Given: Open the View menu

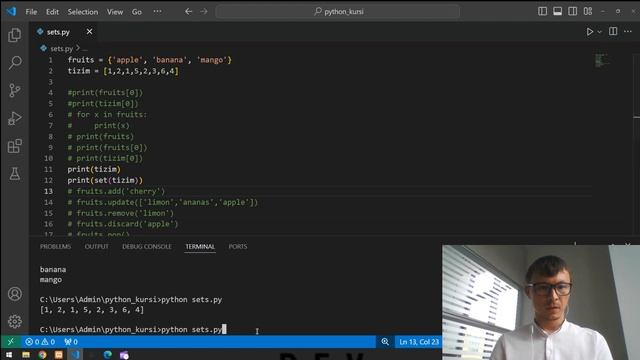Looking at the screenshot, I should click(x=115, y=12).
